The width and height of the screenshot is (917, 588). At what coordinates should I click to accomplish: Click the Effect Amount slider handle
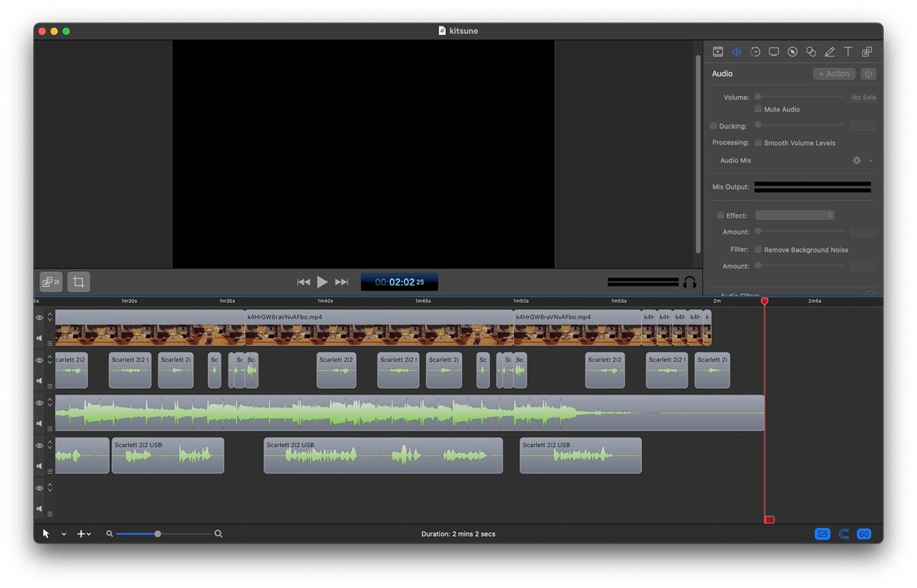(758, 231)
